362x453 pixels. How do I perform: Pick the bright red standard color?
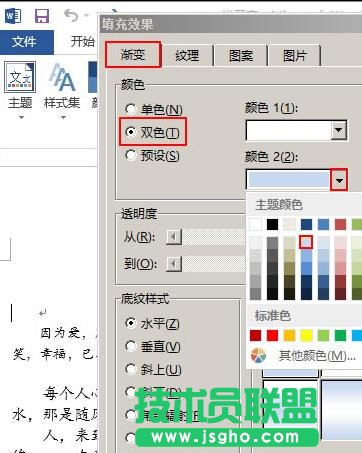272,335
